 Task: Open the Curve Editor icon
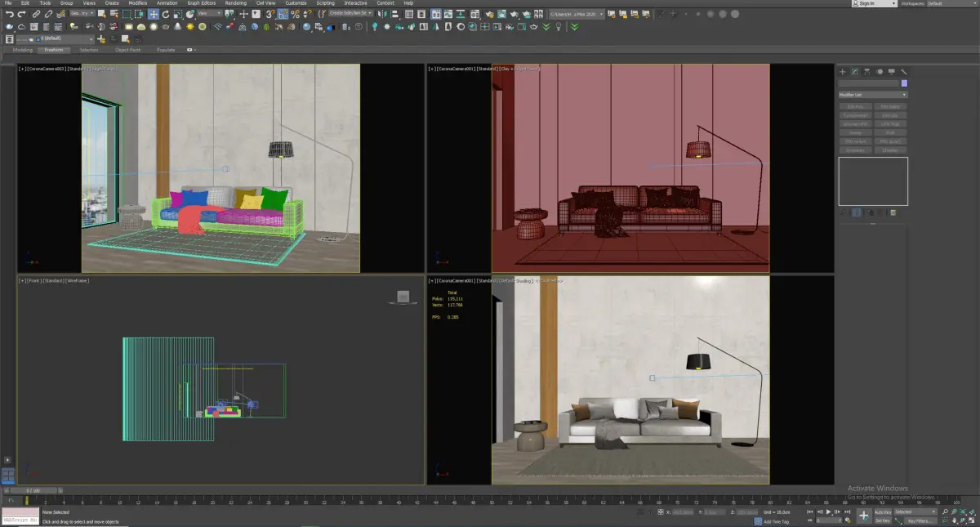tap(448, 14)
